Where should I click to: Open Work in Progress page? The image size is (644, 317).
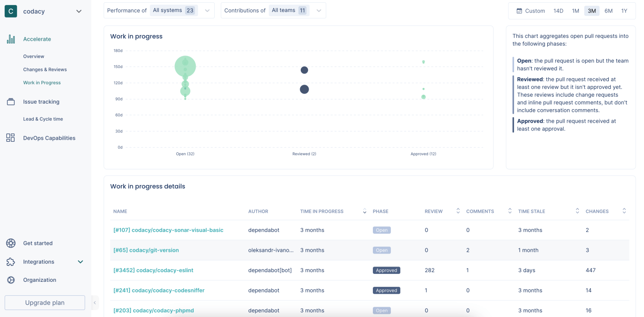pyautogui.click(x=42, y=83)
